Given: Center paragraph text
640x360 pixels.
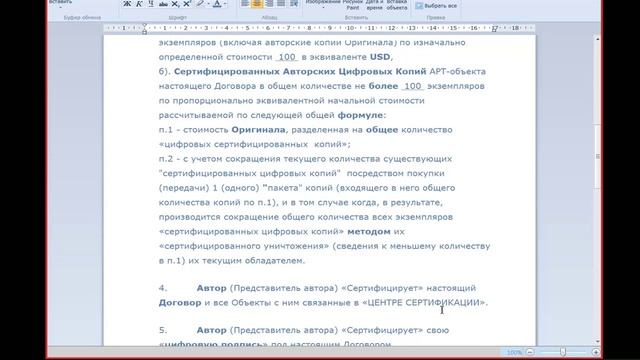Looking at the screenshot, I should tap(257, 4).
